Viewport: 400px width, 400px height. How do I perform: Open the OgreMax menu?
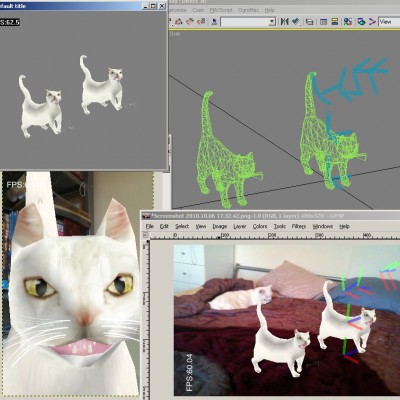pyautogui.click(x=248, y=10)
